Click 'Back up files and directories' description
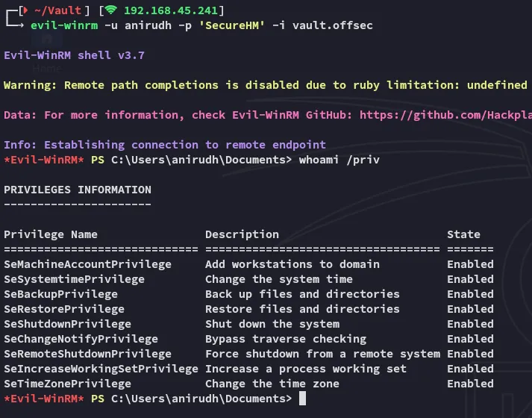This screenshot has width=532, height=418. coord(302,294)
